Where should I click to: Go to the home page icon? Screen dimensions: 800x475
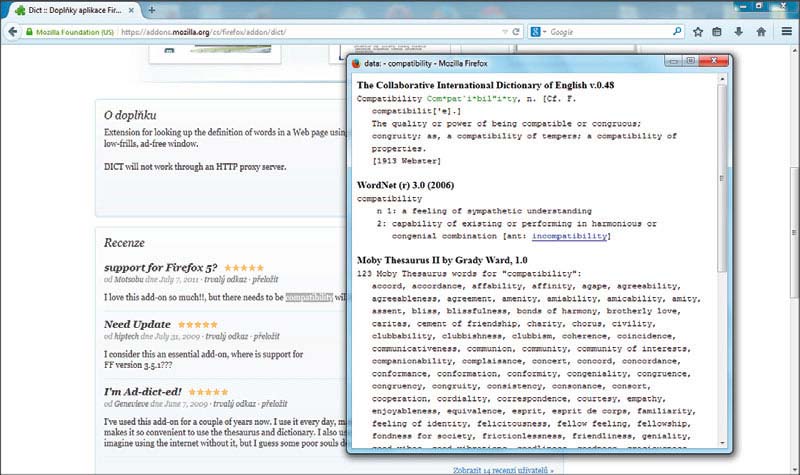(x=761, y=32)
